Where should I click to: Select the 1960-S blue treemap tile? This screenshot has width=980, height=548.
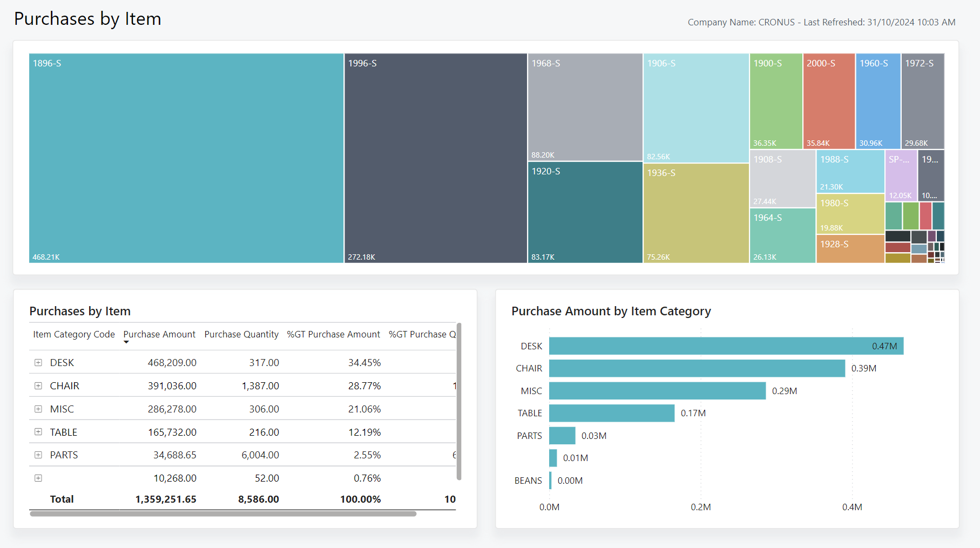[878, 101]
